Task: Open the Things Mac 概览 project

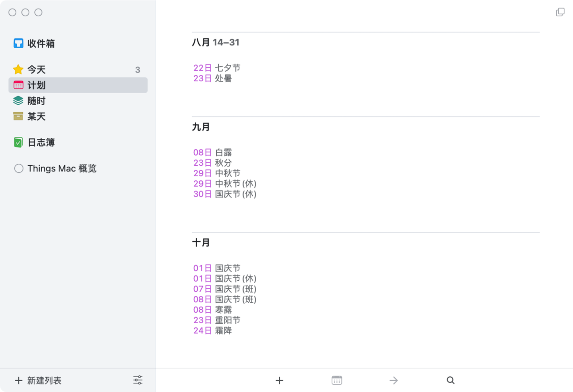Action: coord(78,169)
